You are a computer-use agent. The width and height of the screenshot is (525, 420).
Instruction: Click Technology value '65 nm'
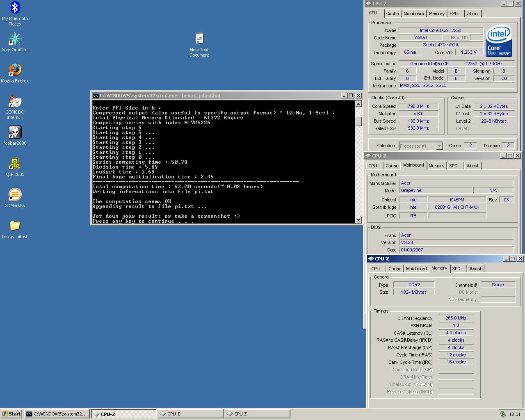point(410,52)
